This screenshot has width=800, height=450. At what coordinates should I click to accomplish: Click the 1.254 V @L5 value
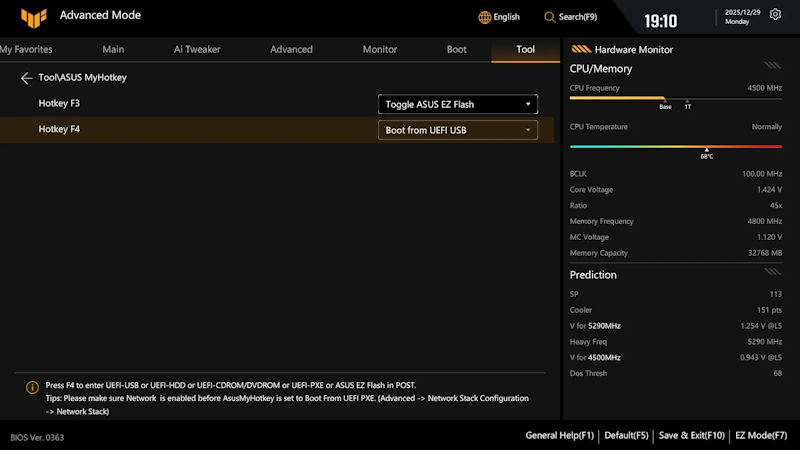point(761,326)
